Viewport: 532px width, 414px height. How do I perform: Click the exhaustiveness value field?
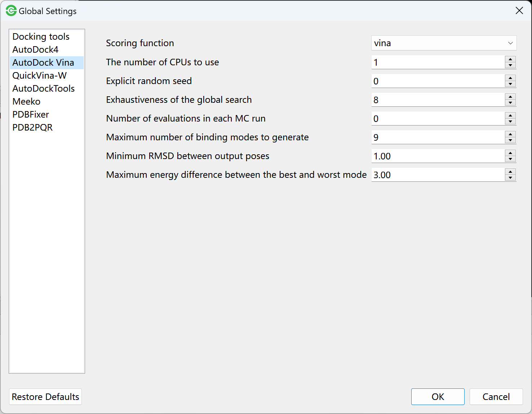(x=438, y=100)
